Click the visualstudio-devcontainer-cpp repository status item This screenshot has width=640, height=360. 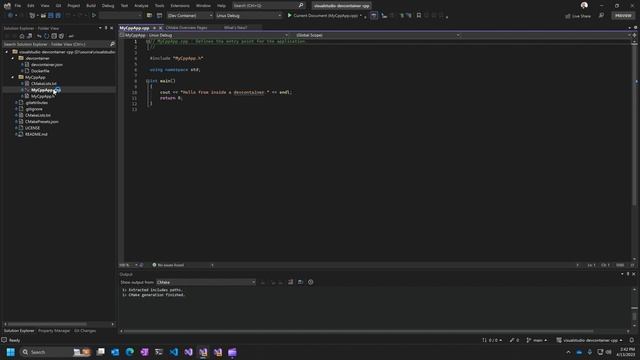590,340
